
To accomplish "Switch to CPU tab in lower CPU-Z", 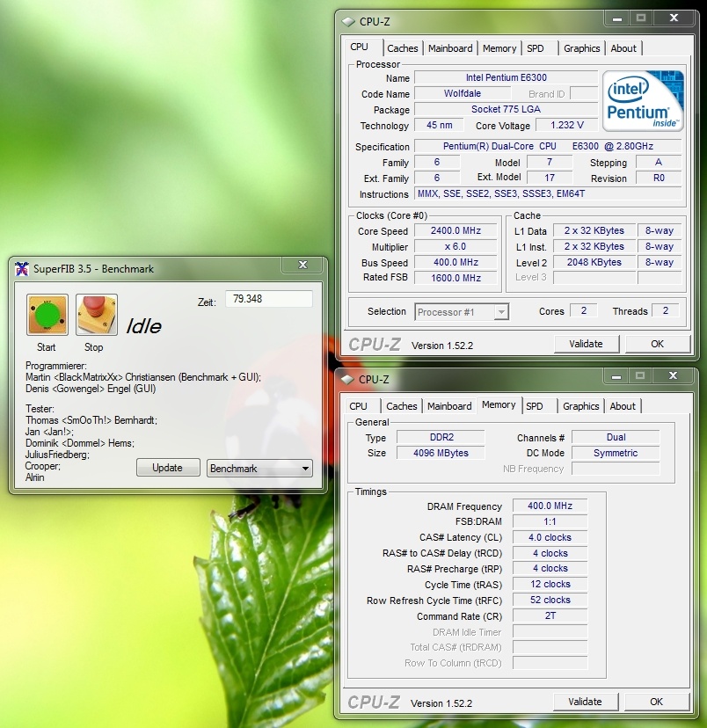I will pos(358,406).
